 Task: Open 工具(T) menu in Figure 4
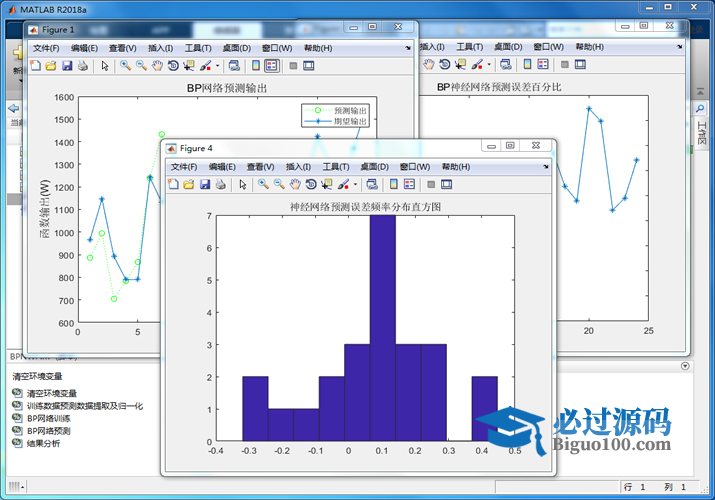click(336, 167)
